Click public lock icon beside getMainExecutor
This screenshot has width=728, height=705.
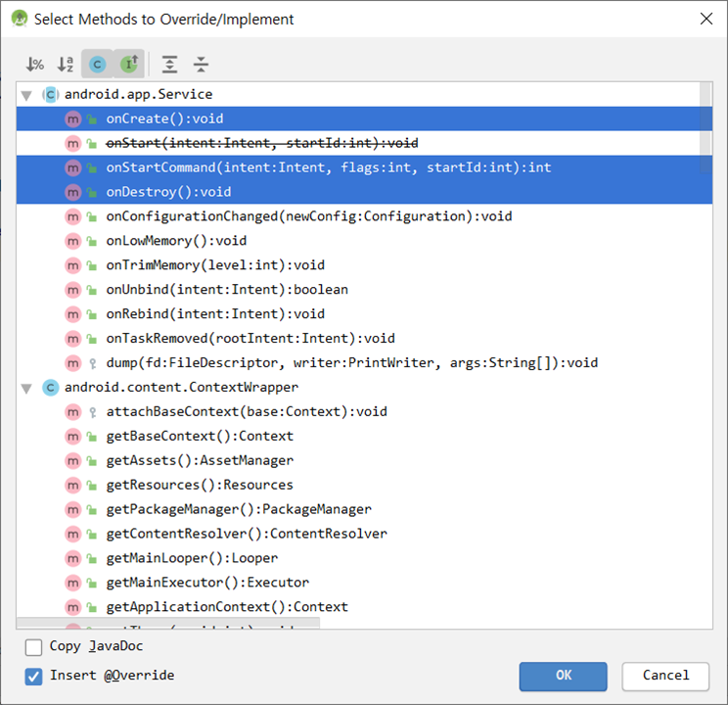pos(92,583)
